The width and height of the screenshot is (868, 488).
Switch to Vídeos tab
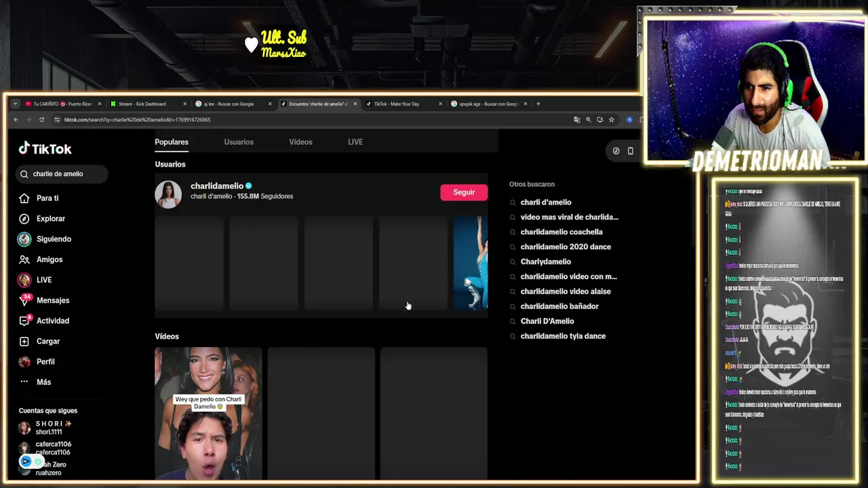coord(300,142)
